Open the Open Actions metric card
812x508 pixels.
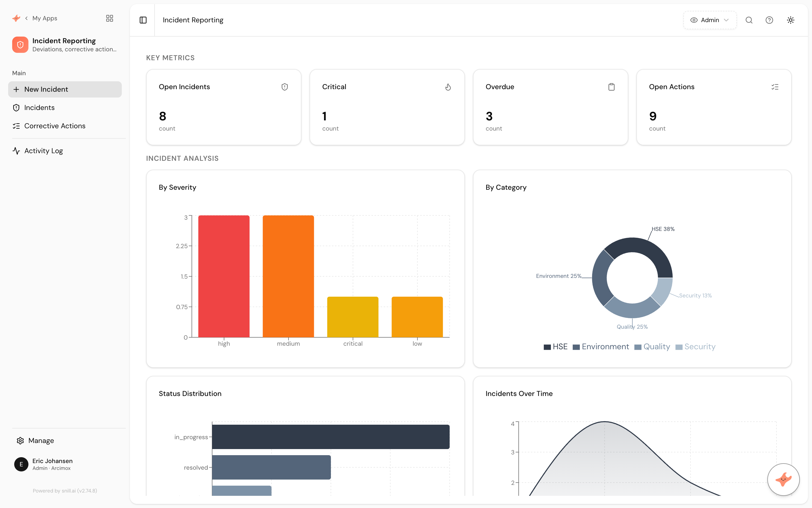click(x=714, y=107)
